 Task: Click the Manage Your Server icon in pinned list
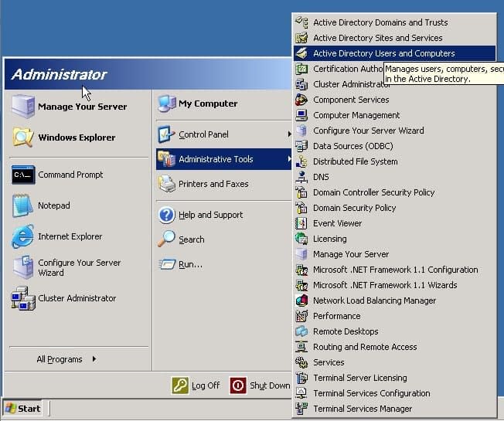[23, 107]
